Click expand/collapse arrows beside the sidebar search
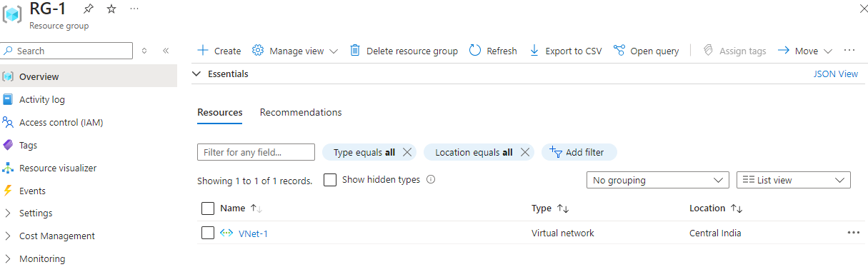This screenshot has height=272, width=868. point(144,51)
